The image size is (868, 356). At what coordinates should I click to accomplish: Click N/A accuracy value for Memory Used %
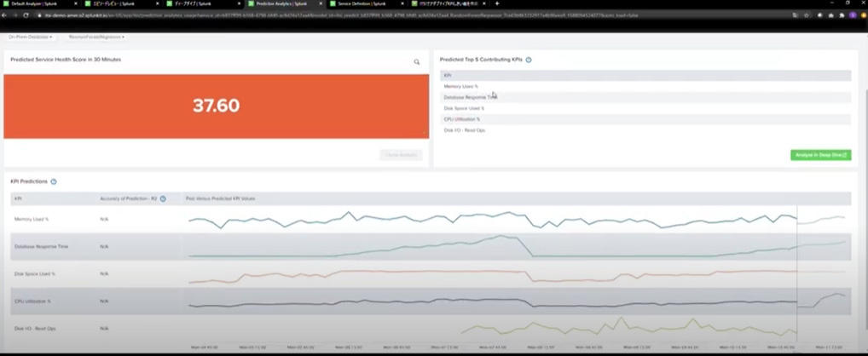104,220
